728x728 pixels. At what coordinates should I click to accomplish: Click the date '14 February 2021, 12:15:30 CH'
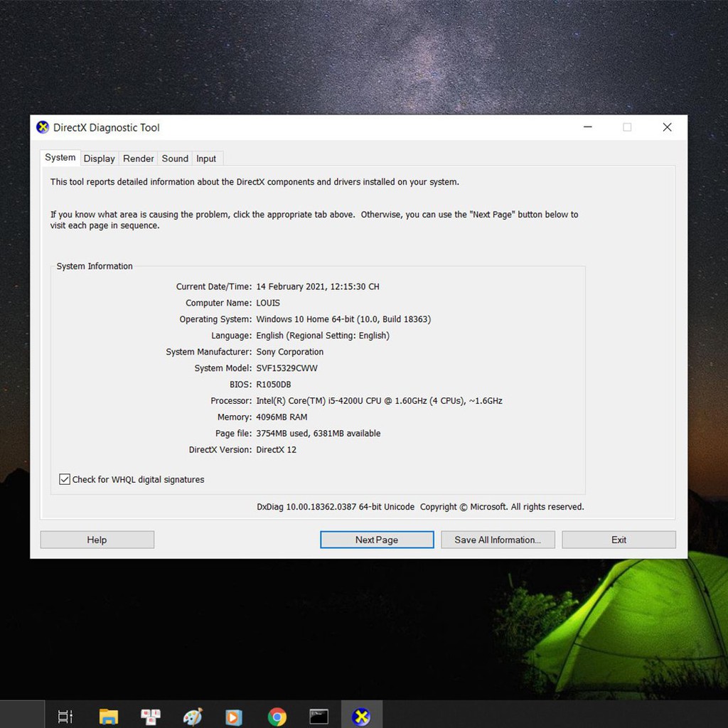click(x=318, y=287)
